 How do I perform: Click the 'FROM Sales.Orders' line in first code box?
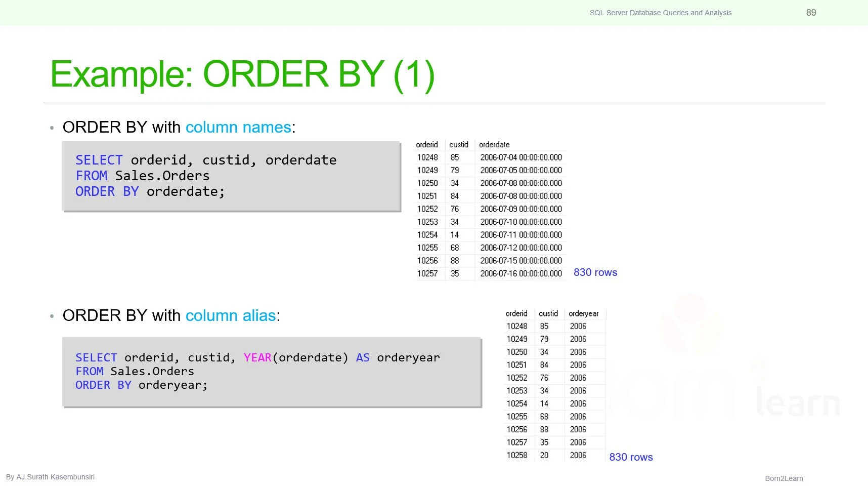pos(142,176)
